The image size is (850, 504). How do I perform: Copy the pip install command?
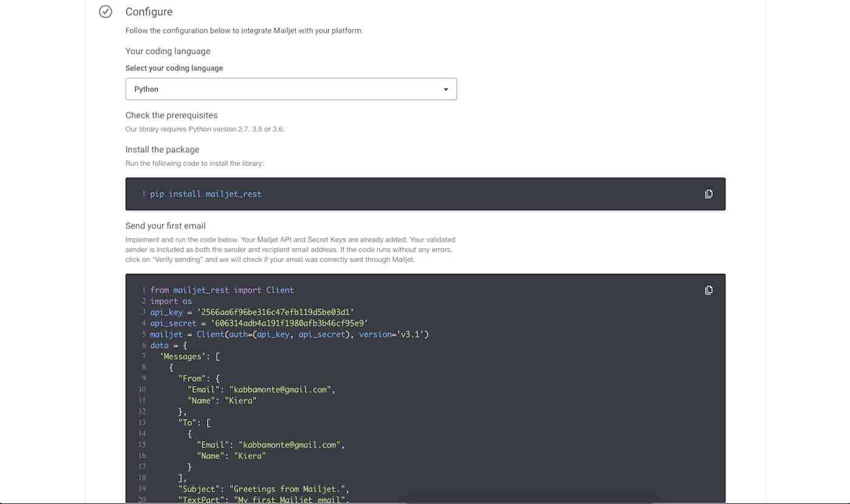(709, 194)
